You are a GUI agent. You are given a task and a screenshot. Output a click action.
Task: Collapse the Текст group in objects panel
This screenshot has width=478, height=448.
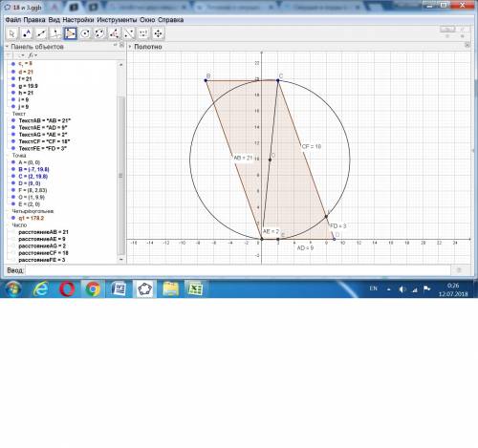8,114
